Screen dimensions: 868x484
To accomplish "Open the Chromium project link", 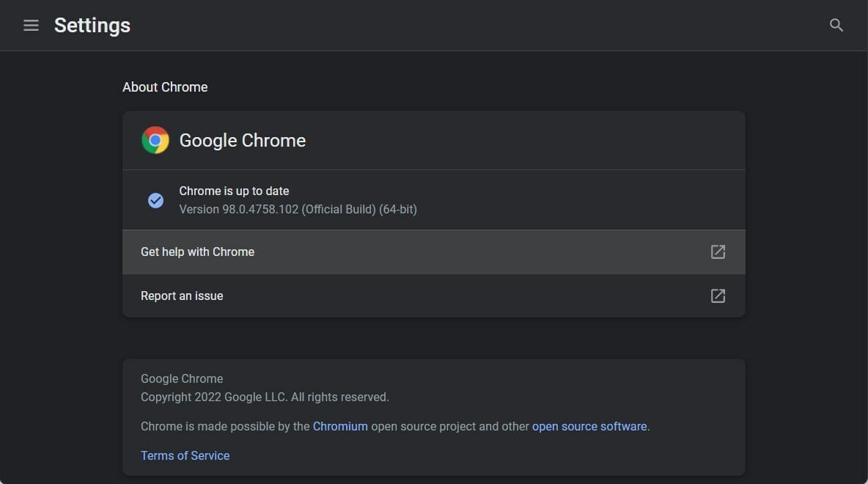I will 340,426.
